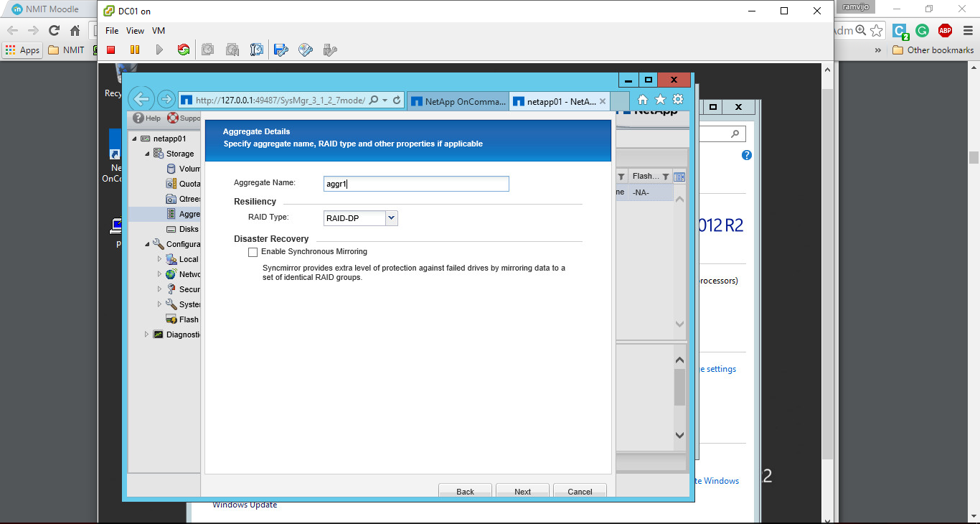Open the VM menu
The height and width of the screenshot is (524, 980).
click(x=159, y=31)
